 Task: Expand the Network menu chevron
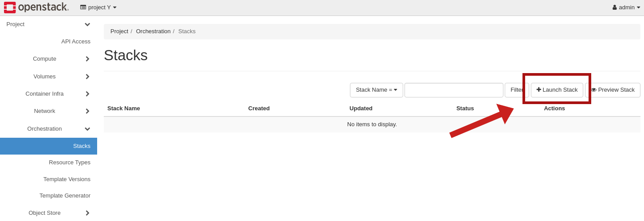click(x=87, y=111)
